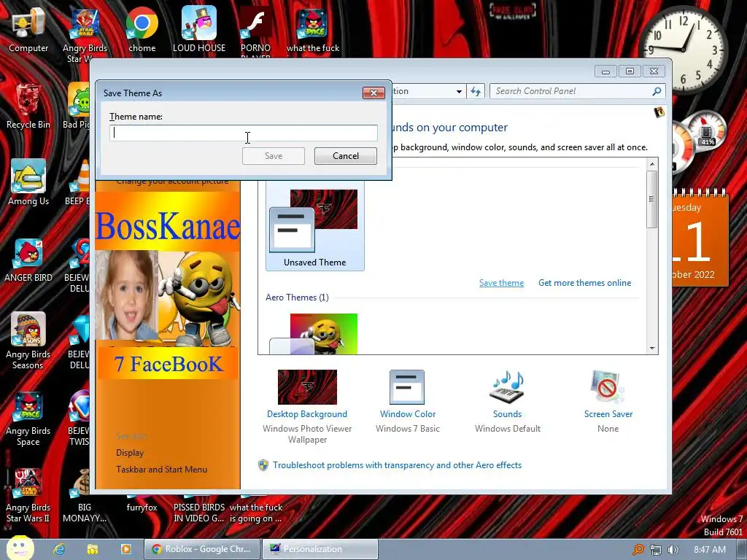Click the Aero Themes (1) heading
This screenshot has width=747, height=560.
(297, 297)
